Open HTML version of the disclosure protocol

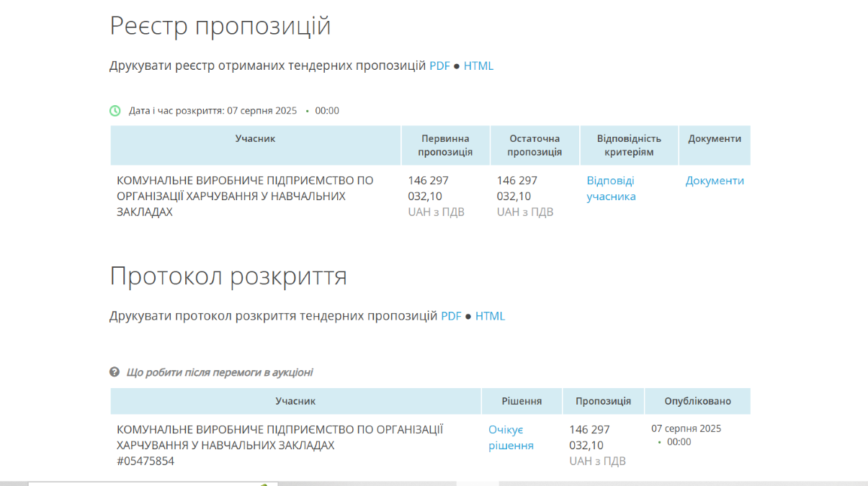tap(490, 316)
